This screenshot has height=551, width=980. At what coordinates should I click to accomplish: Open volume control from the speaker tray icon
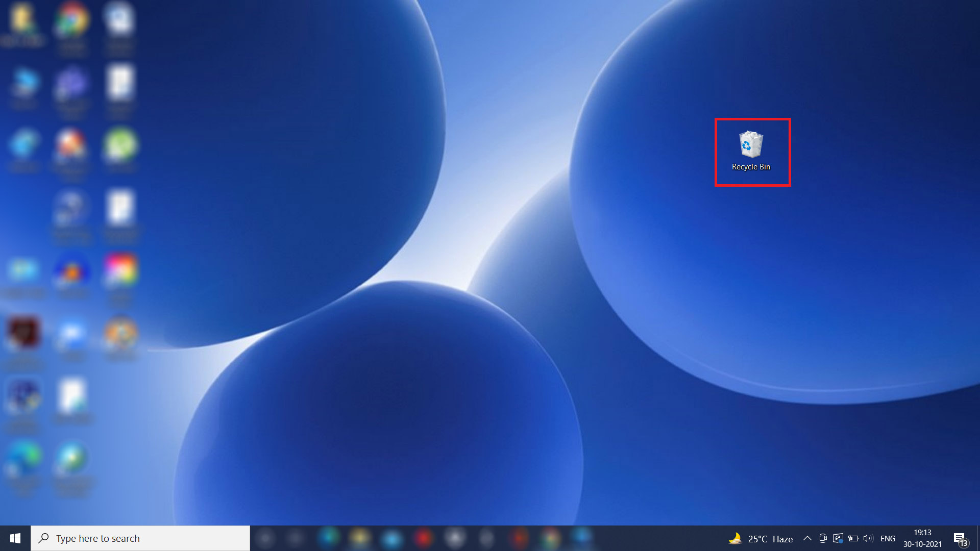click(x=868, y=538)
